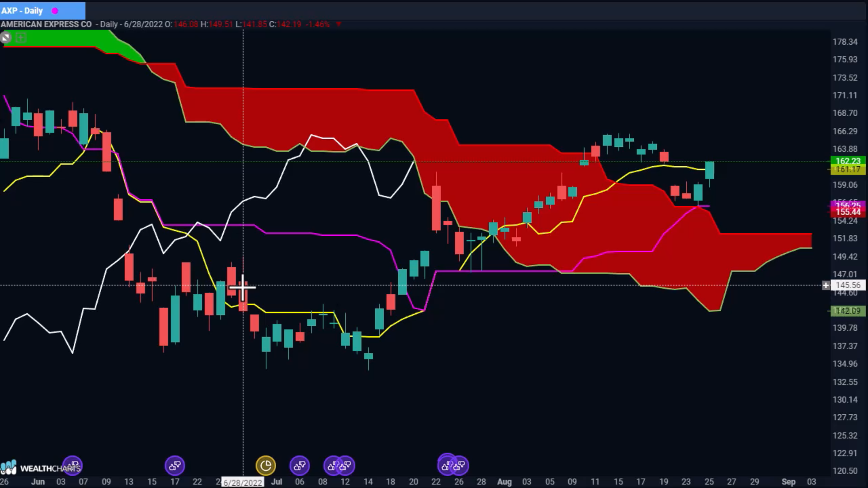Click the AMERICAN EXPRESS CO title text
This screenshot has width=868, height=488.
46,24
